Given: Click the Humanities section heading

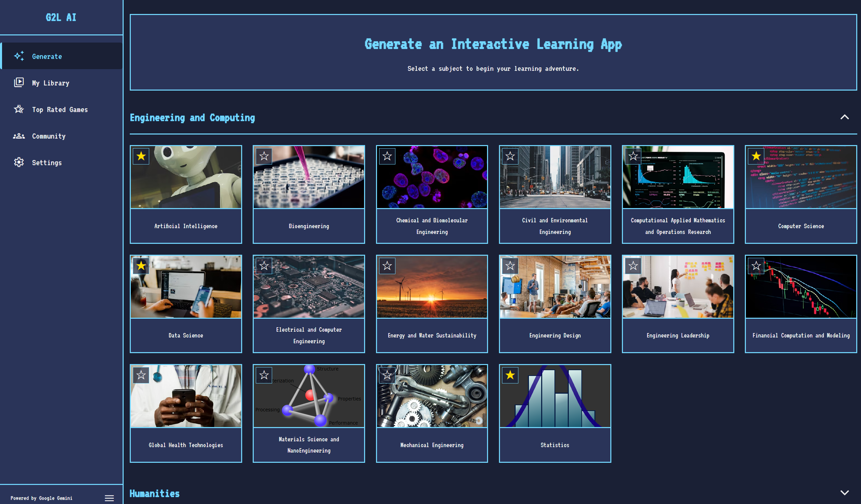Looking at the screenshot, I should click(154, 493).
